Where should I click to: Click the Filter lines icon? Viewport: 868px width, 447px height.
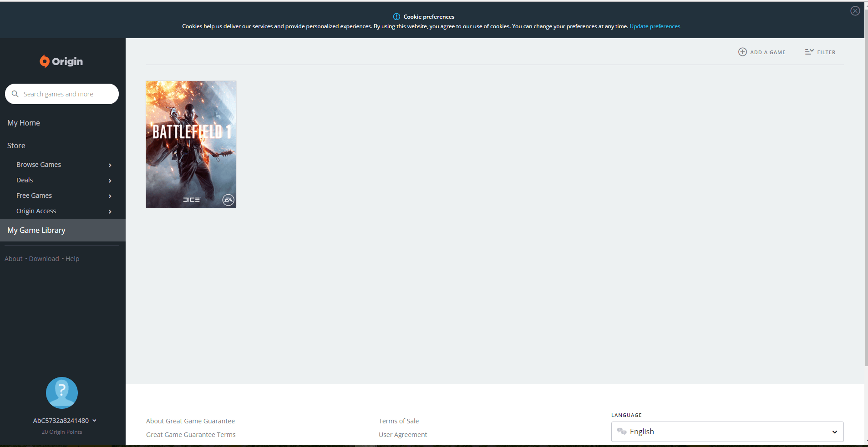click(809, 52)
